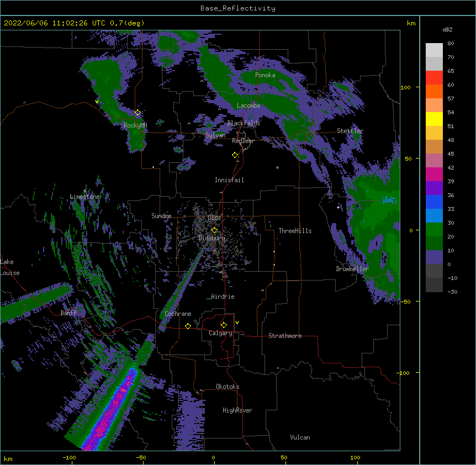Select the km unit label at bottom left
Image resolution: width=476 pixels, height=465 pixels.
pos(8,458)
